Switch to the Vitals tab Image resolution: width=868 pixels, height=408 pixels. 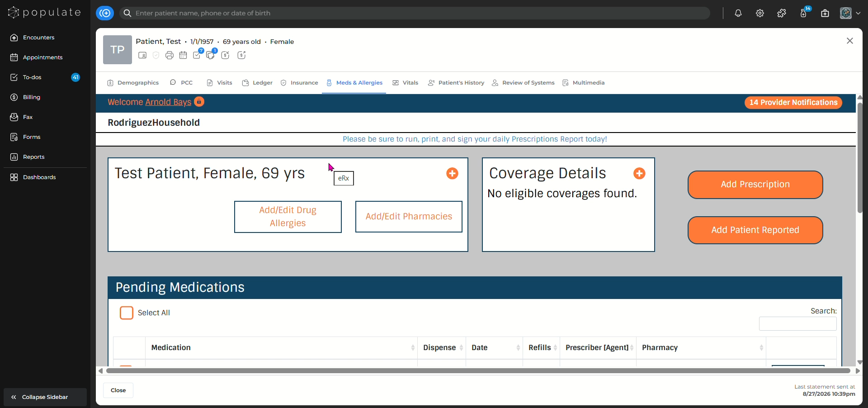point(406,83)
